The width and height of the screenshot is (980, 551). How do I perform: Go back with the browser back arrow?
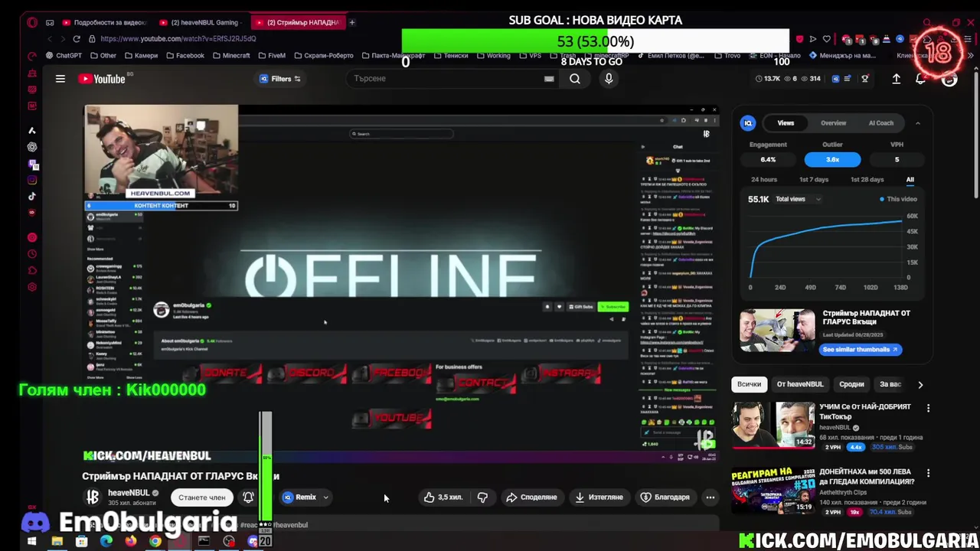click(x=50, y=38)
